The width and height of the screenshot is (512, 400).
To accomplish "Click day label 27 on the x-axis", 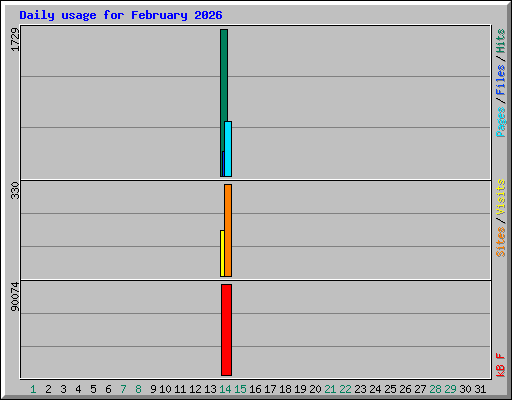I will (420, 389).
